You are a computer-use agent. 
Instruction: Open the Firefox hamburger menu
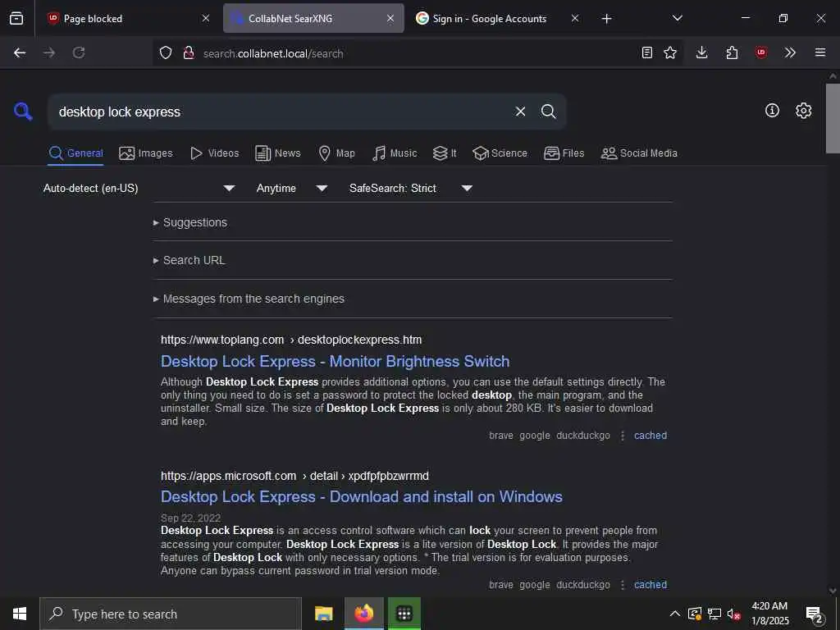pyautogui.click(x=820, y=52)
